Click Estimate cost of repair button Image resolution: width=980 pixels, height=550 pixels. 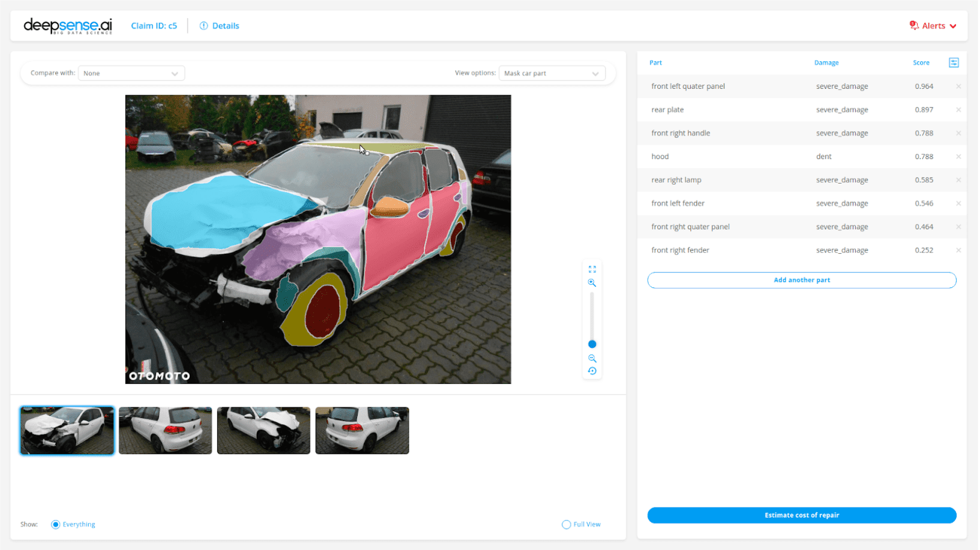tap(801, 515)
